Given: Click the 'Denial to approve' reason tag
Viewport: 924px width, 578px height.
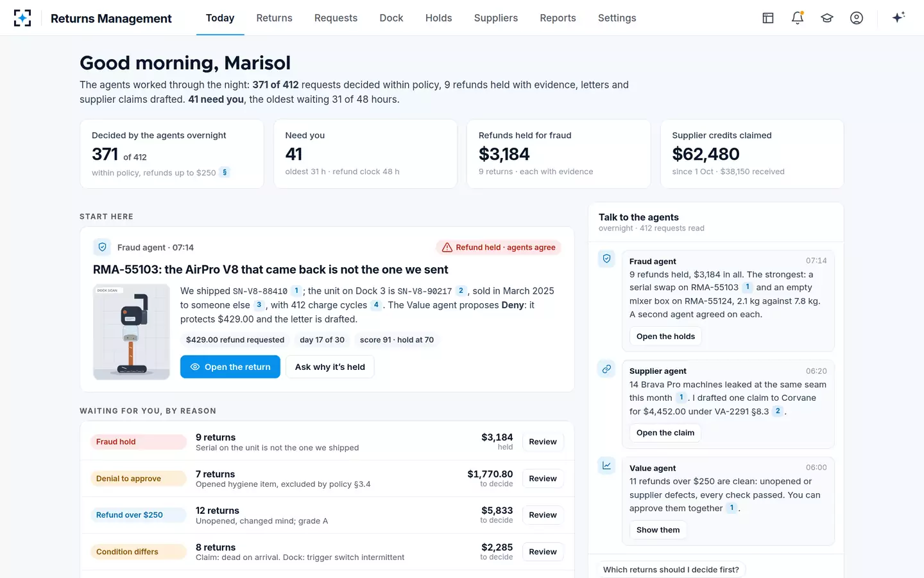Looking at the screenshot, I should [139, 478].
